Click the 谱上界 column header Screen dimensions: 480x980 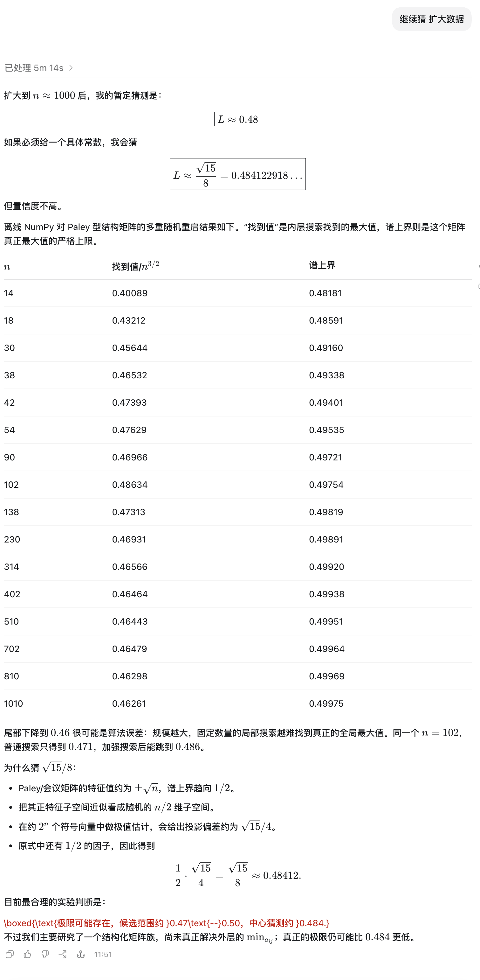tap(322, 265)
